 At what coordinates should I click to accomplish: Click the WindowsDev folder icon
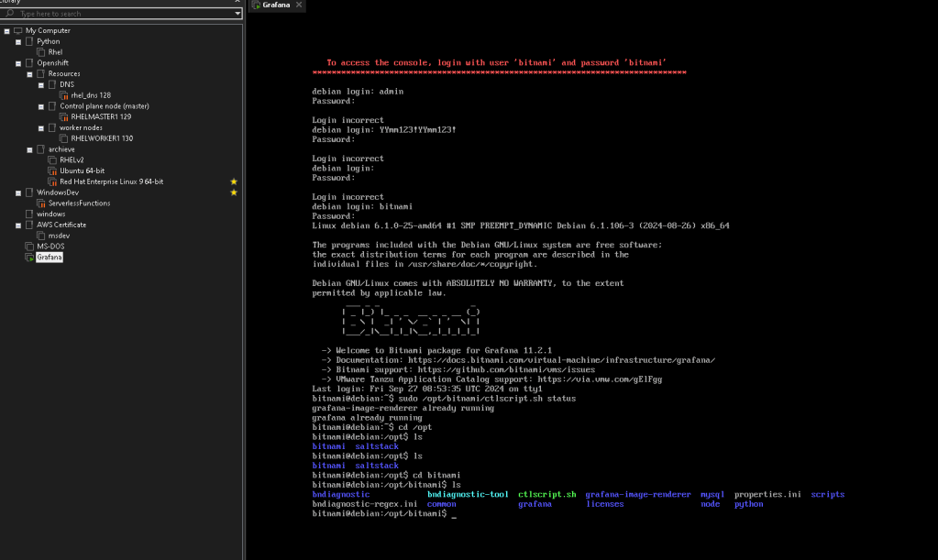pyautogui.click(x=29, y=192)
